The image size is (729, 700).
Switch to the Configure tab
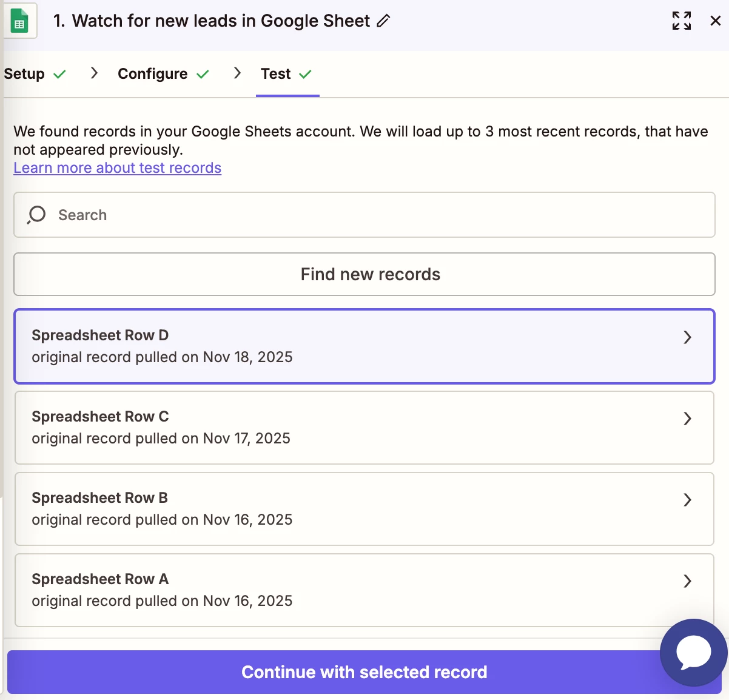pyautogui.click(x=153, y=74)
